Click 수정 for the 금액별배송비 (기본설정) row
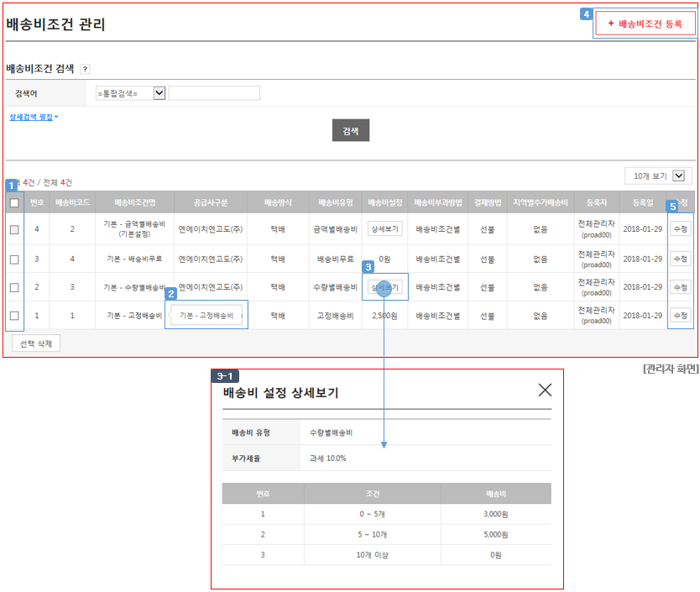 [681, 228]
